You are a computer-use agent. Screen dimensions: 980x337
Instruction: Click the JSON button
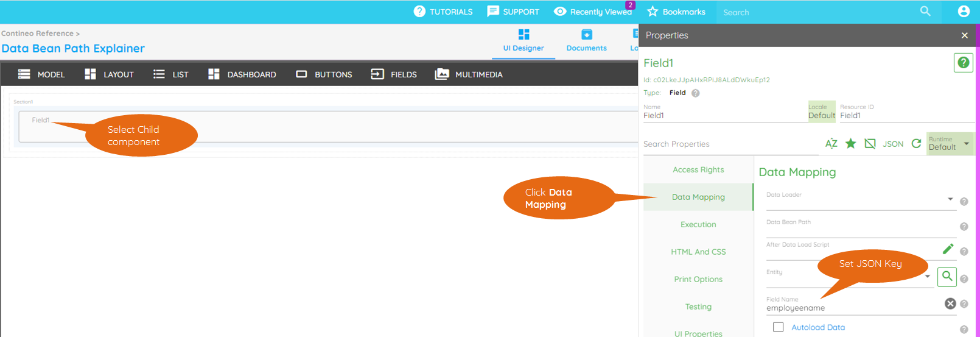click(x=893, y=144)
